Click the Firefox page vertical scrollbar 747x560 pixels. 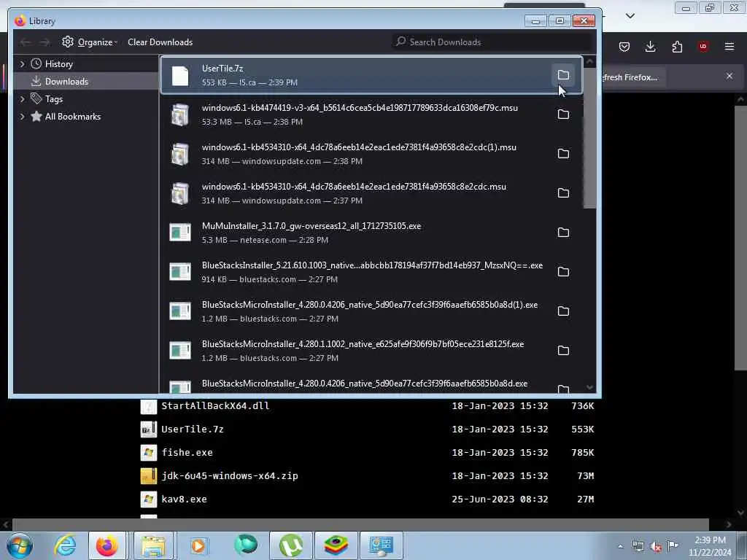740,237
